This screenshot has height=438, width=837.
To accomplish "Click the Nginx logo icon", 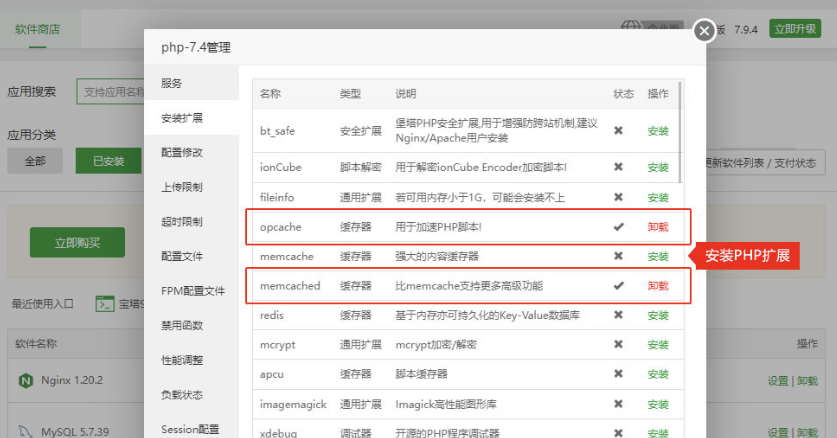I will 26,380.
